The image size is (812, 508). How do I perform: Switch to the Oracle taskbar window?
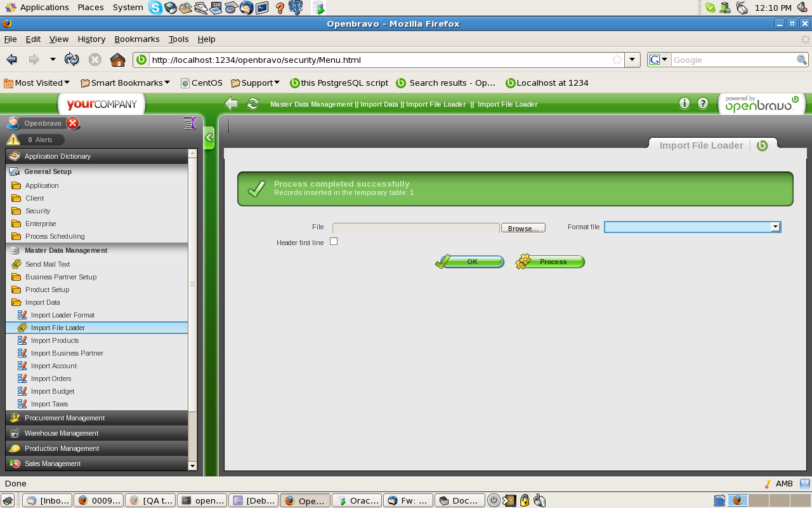point(357,500)
